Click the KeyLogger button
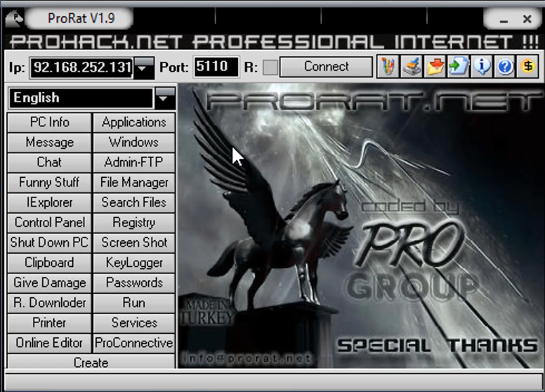545x392 pixels. (134, 263)
